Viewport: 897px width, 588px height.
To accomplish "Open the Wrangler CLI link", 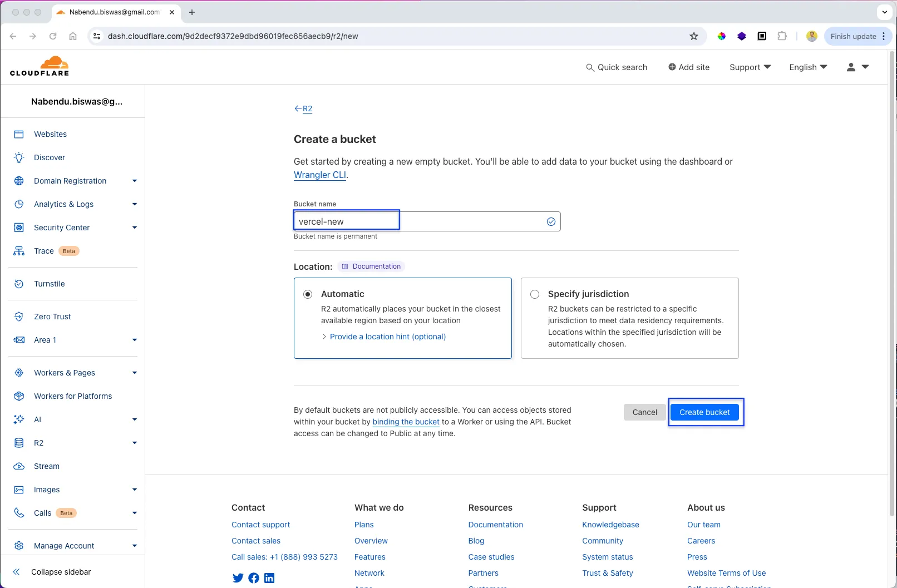I will click(320, 175).
